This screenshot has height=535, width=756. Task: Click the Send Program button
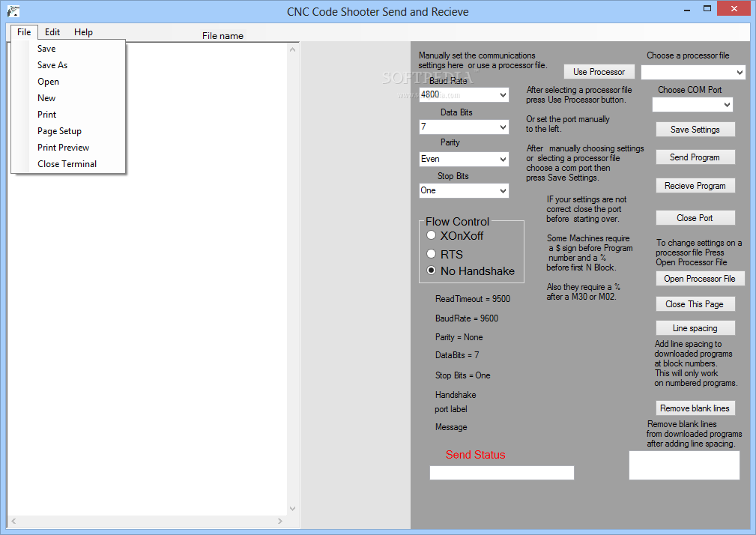[695, 157]
